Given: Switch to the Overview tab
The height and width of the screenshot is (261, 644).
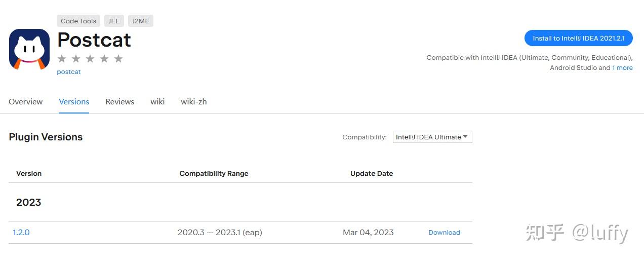Looking at the screenshot, I should point(26,102).
